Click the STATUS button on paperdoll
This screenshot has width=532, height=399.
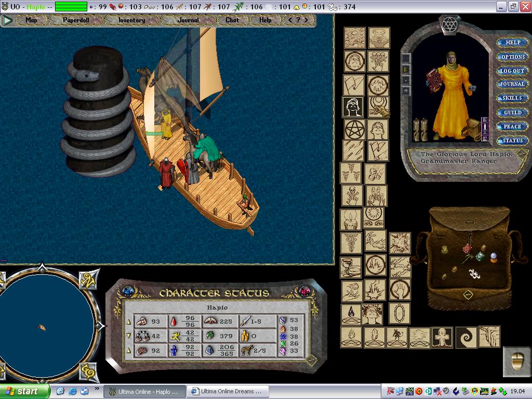pos(512,140)
